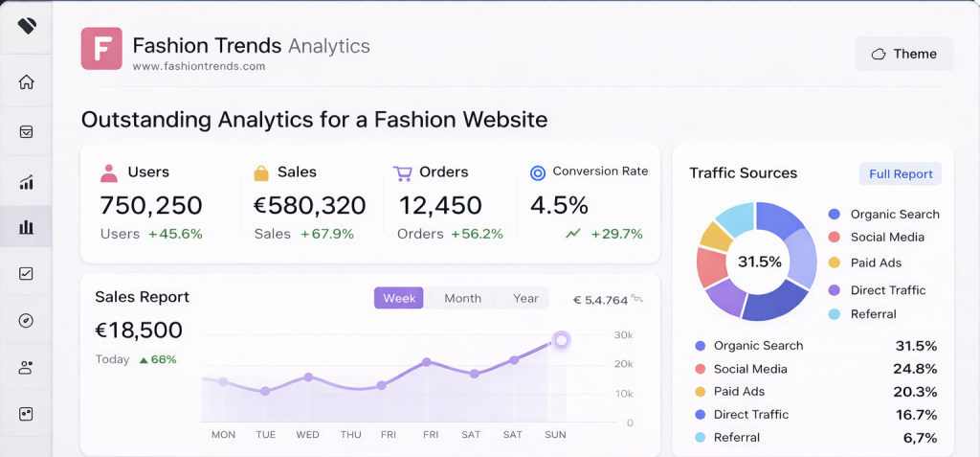
Task: Click the pink Fashion Trends F logo
Action: pyautogui.click(x=101, y=48)
